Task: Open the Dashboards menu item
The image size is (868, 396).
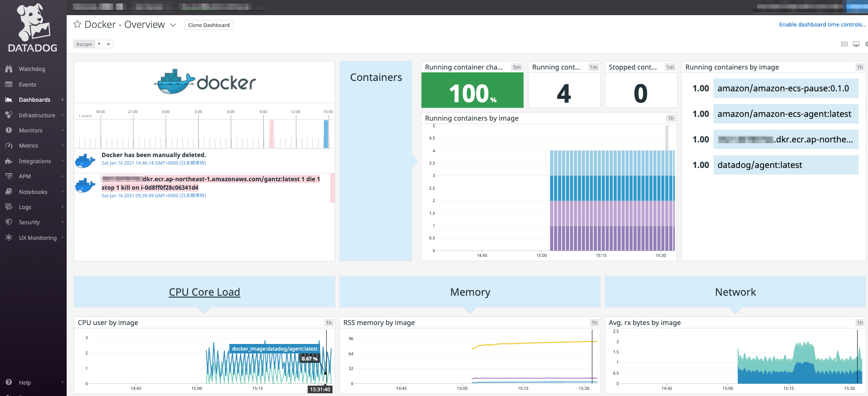Action: (x=35, y=100)
